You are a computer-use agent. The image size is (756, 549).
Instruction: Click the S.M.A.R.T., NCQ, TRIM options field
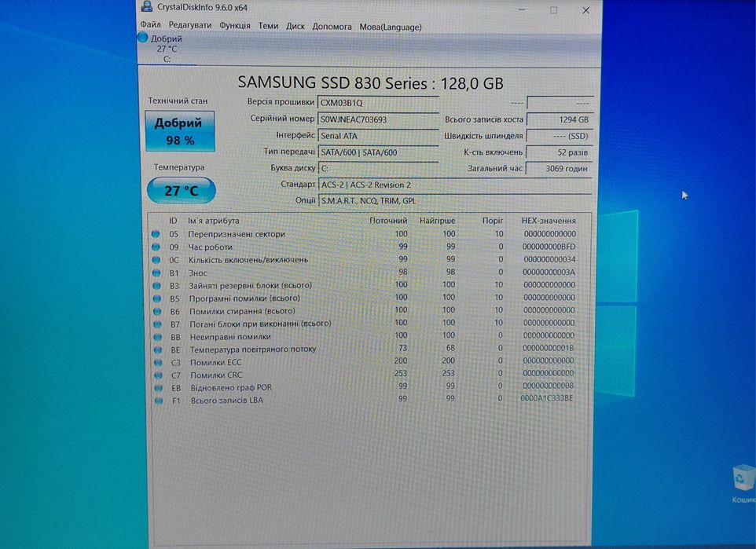(x=455, y=200)
